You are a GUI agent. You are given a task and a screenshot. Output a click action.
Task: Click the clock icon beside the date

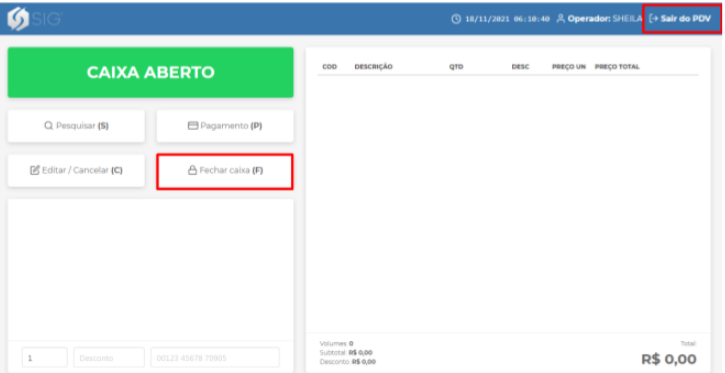[x=456, y=19]
